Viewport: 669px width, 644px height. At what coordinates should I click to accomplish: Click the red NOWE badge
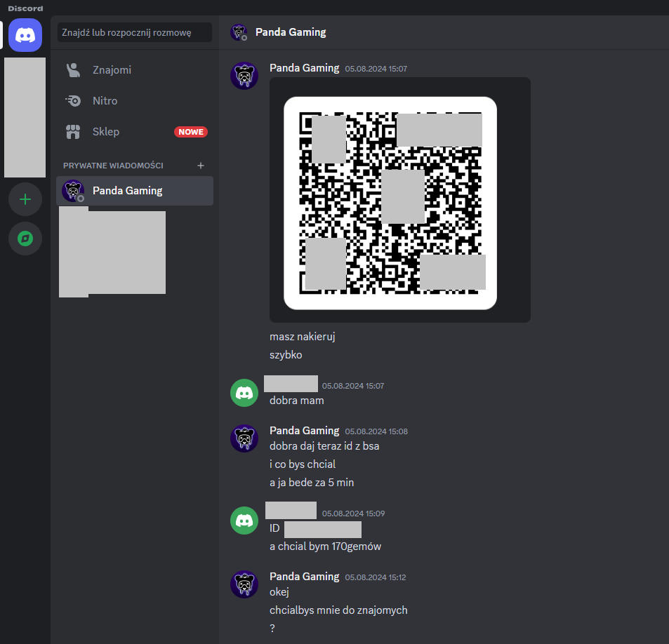click(x=191, y=132)
